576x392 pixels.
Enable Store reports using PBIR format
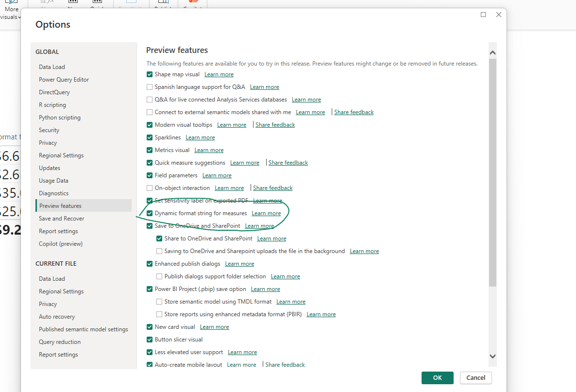tap(159, 314)
